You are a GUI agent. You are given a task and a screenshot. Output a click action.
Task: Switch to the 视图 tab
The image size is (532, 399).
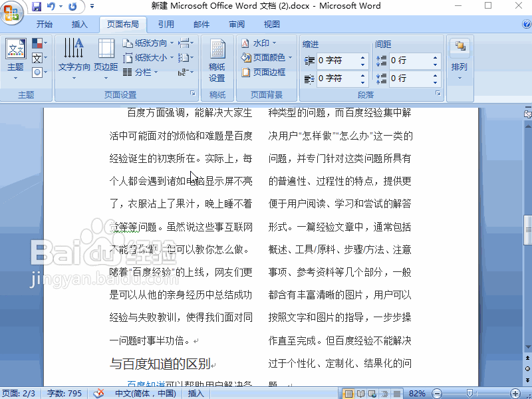click(272, 25)
